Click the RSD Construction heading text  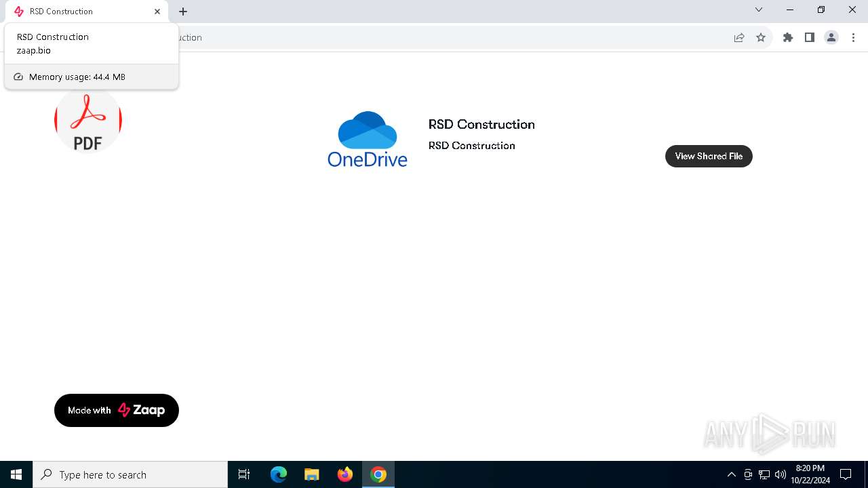481,124
